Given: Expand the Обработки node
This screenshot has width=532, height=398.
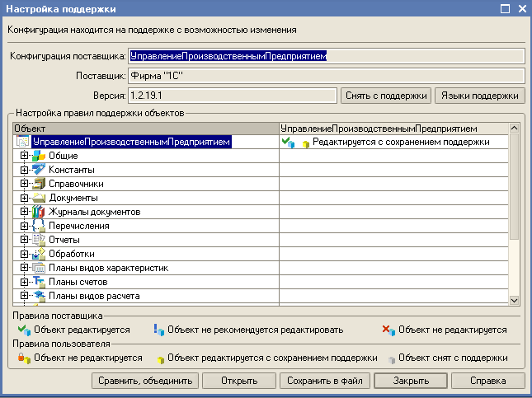Looking at the screenshot, I should coord(24,254).
